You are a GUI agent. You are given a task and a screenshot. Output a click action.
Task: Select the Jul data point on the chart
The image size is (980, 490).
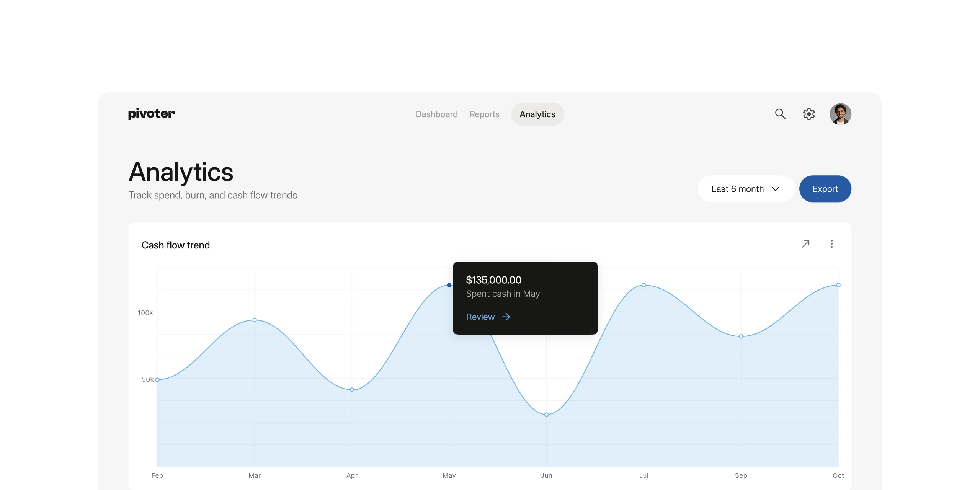644,285
